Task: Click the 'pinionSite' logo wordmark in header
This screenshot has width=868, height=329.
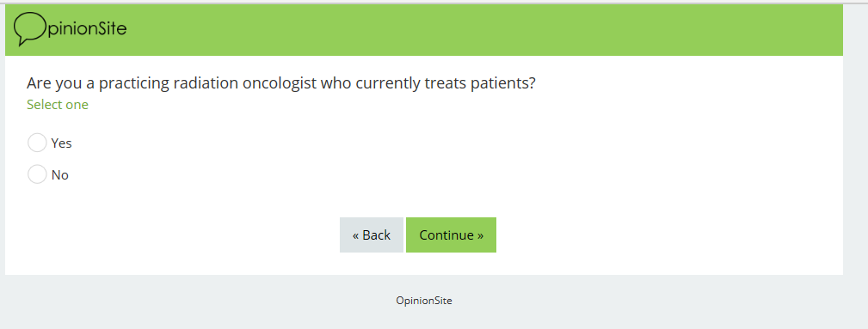Action: coord(88,28)
